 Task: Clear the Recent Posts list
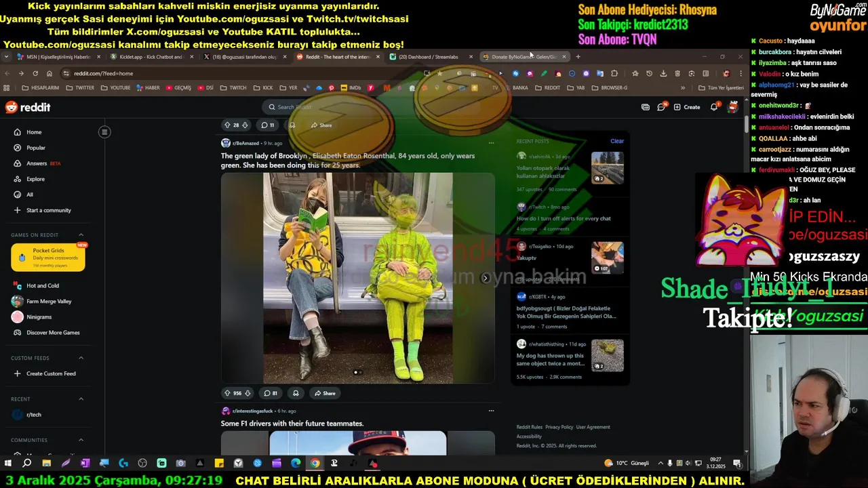pos(617,141)
